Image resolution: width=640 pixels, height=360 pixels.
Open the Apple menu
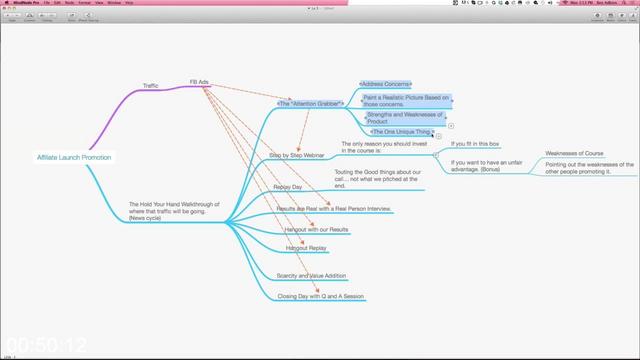[x=7, y=2]
